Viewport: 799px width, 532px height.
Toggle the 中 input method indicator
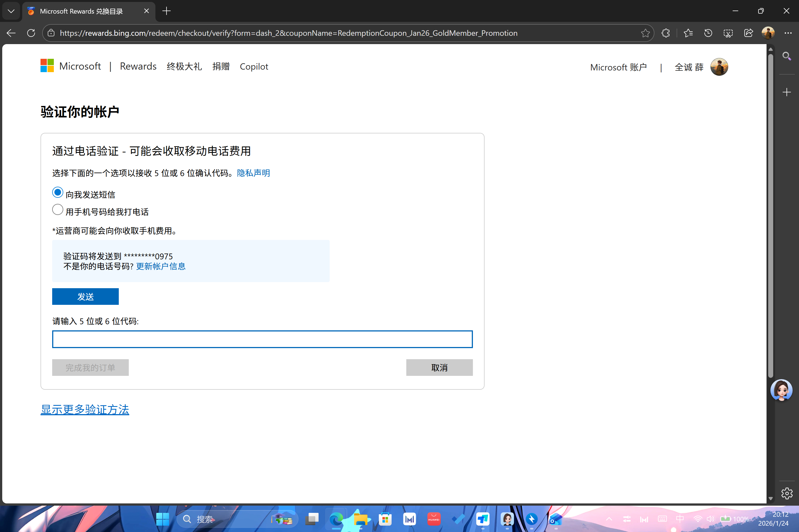pyautogui.click(x=680, y=519)
